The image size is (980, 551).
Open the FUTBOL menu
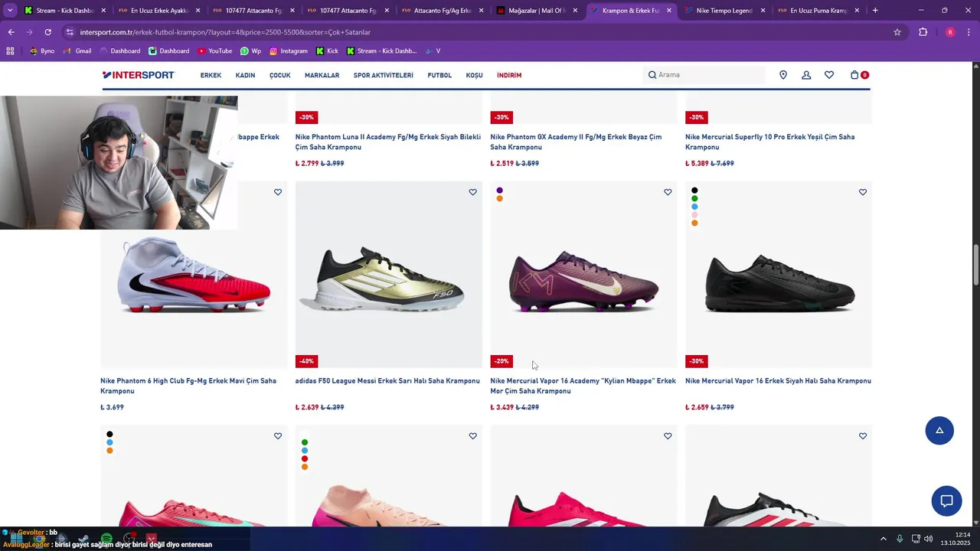point(439,76)
